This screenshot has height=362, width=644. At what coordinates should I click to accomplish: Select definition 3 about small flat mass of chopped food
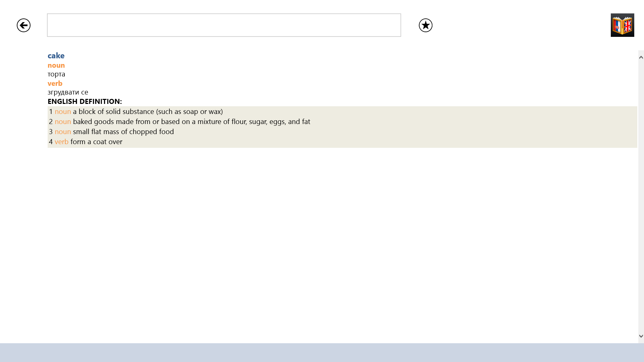tap(123, 131)
